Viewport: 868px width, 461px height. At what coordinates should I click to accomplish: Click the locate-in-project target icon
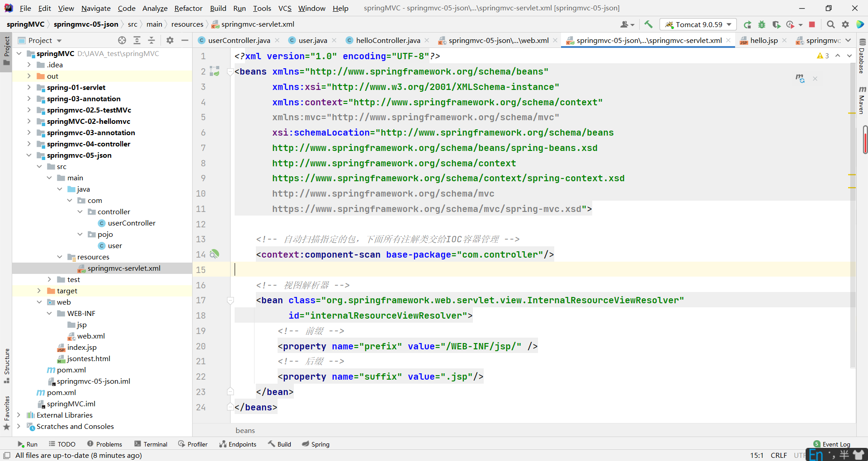click(x=122, y=40)
